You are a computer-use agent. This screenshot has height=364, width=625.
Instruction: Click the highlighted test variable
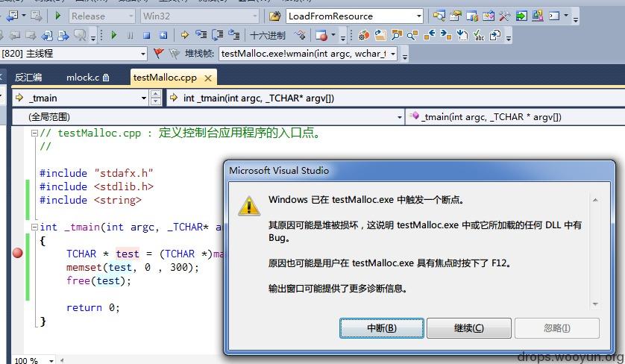tap(128, 254)
